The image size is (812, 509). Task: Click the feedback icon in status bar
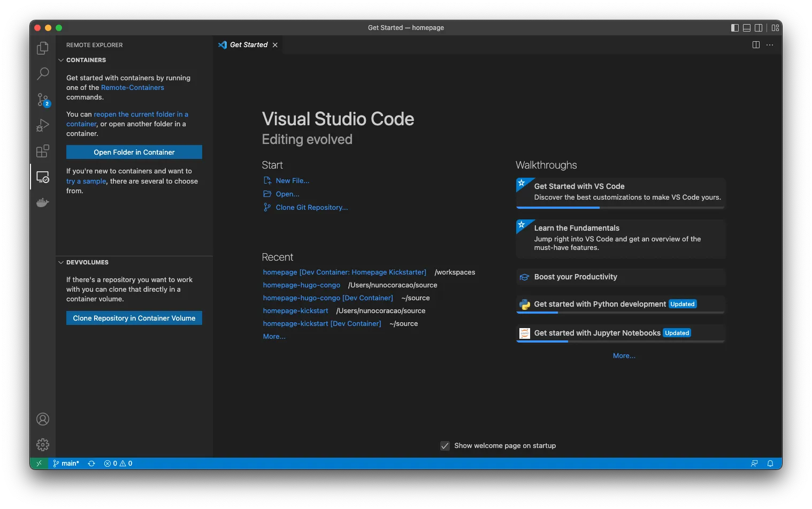click(x=754, y=464)
